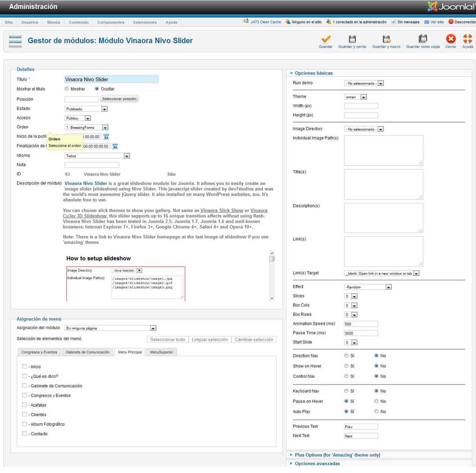Open the Link(s) Target dropdown
Viewport: 476px width, 473px height.
coord(382,273)
